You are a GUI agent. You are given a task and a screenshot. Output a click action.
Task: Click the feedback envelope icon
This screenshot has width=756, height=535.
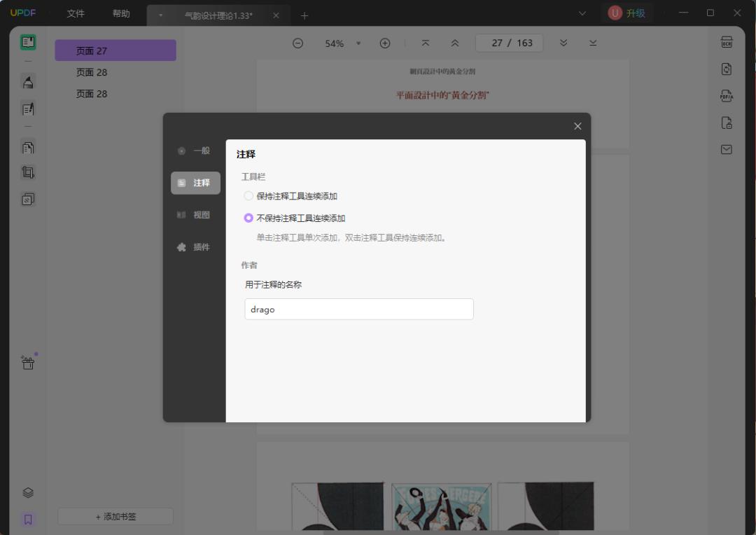[726, 149]
